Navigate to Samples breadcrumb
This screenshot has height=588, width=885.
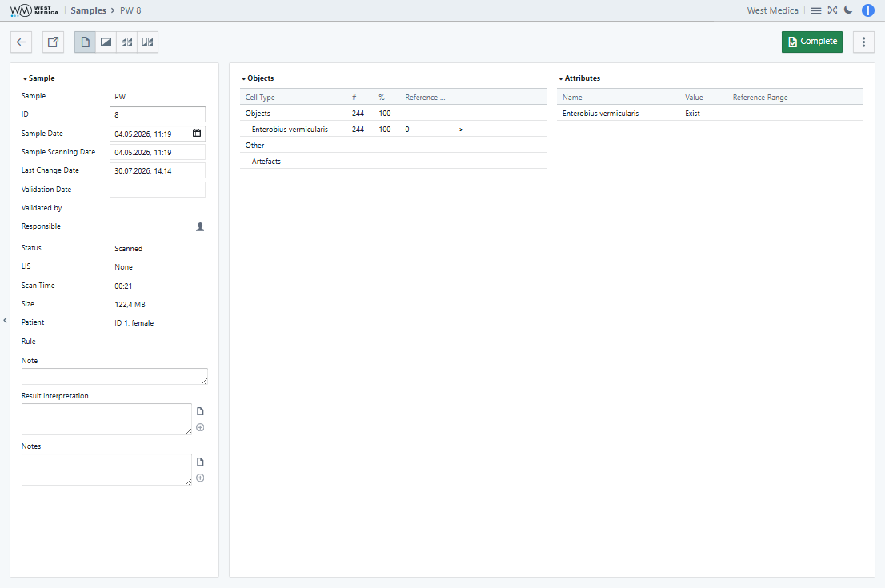click(88, 10)
